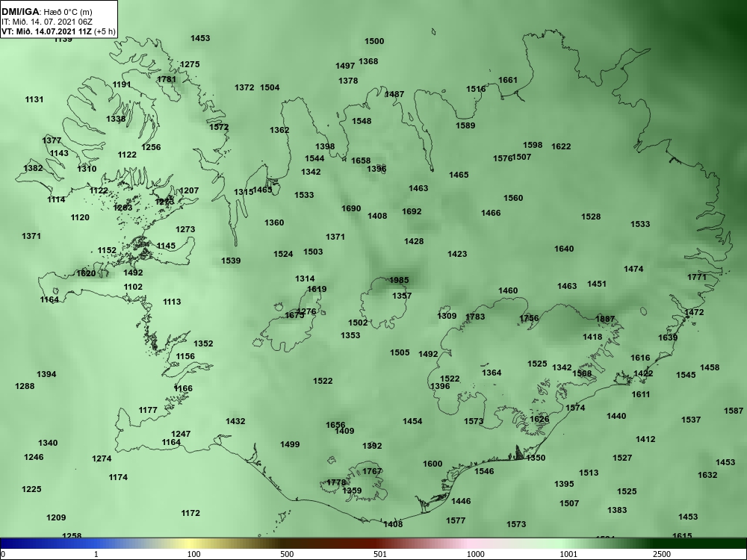Click the map value 1499
Screen dimensions: 747x560
click(x=290, y=444)
